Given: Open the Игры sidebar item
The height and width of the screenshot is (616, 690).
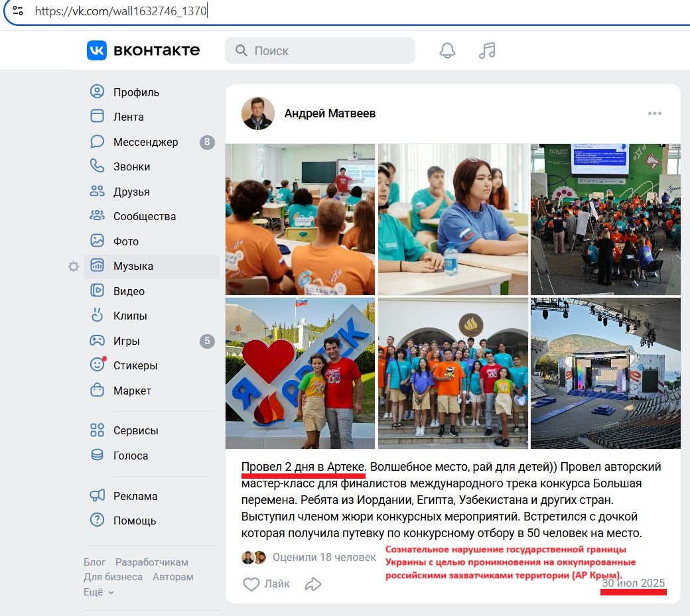Looking at the screenshot, I should tap(126, 341).
